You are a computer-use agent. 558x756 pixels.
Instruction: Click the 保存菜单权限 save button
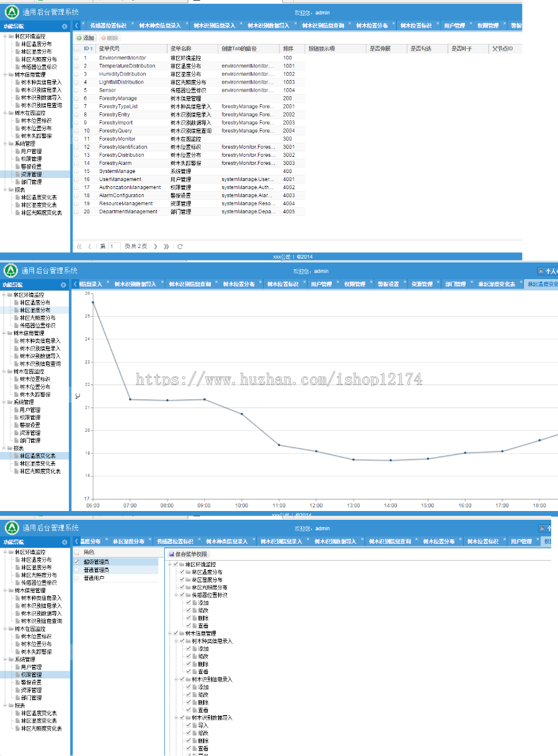189,554
